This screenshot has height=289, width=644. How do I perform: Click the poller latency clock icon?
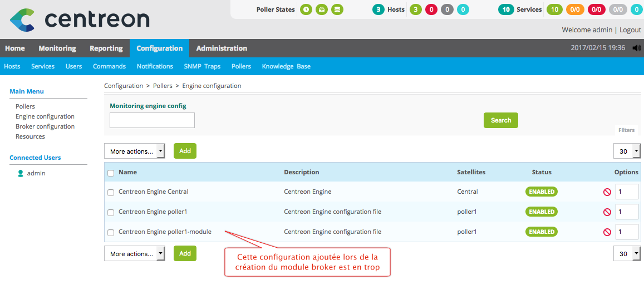[x=306, y=9]
